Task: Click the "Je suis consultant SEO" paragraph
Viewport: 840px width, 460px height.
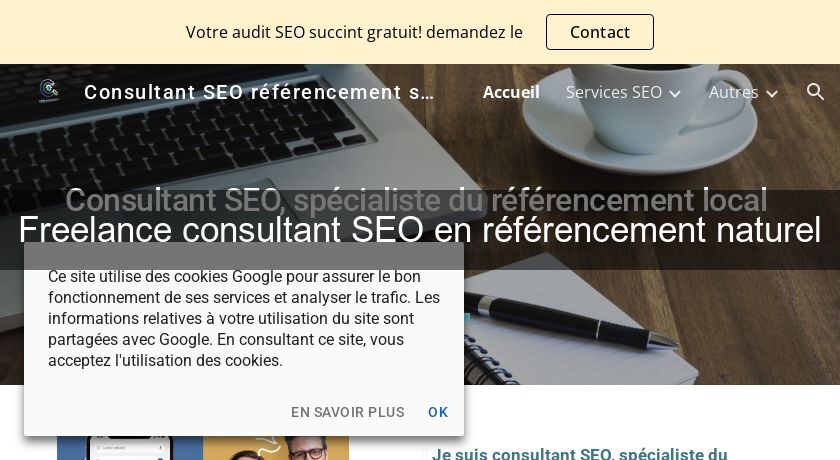Action: [x=579, y=454]
